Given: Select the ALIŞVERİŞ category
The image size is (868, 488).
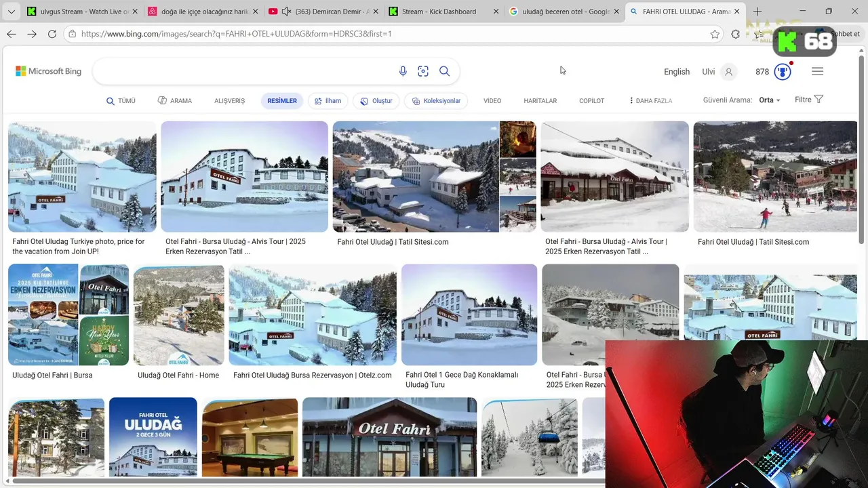Looking at the screenshot, I should click(x=229, y=101).
